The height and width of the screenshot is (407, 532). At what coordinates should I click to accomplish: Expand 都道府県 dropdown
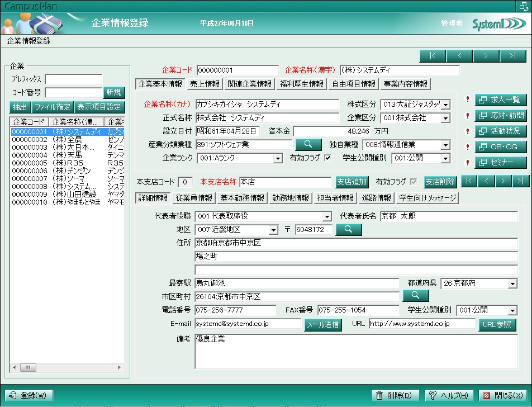[512, 283]
